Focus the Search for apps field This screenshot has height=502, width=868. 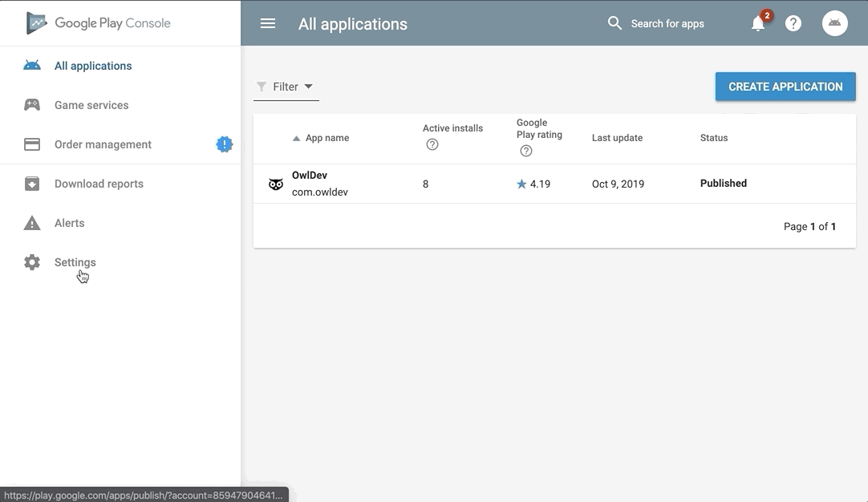[x=667, y=23]
